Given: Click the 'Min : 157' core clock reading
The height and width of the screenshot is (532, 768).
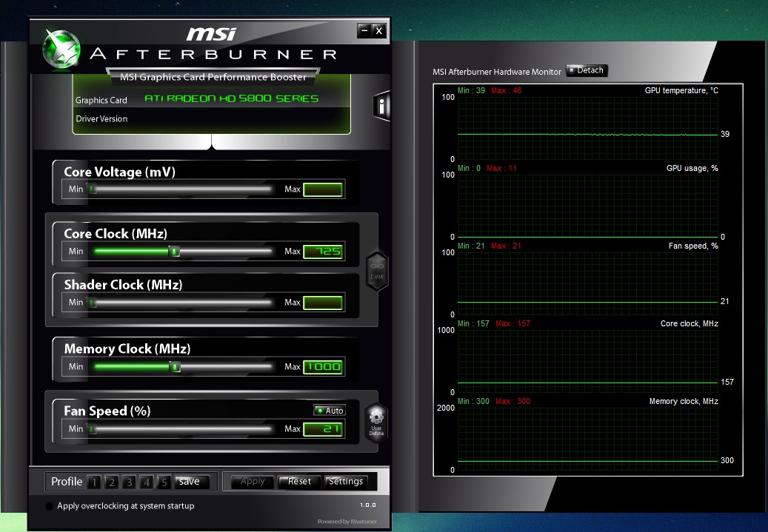Looking at the screenshot, I should [x=473, y=323].
